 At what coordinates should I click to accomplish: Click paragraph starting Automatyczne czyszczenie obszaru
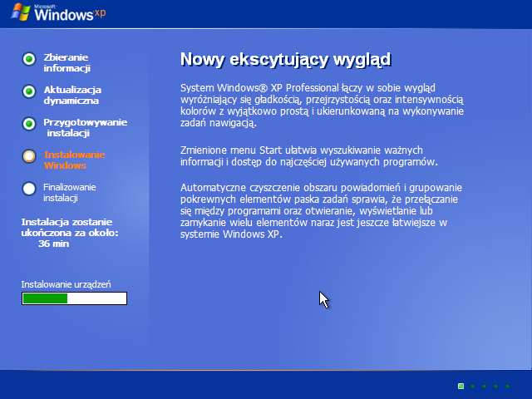321,210
